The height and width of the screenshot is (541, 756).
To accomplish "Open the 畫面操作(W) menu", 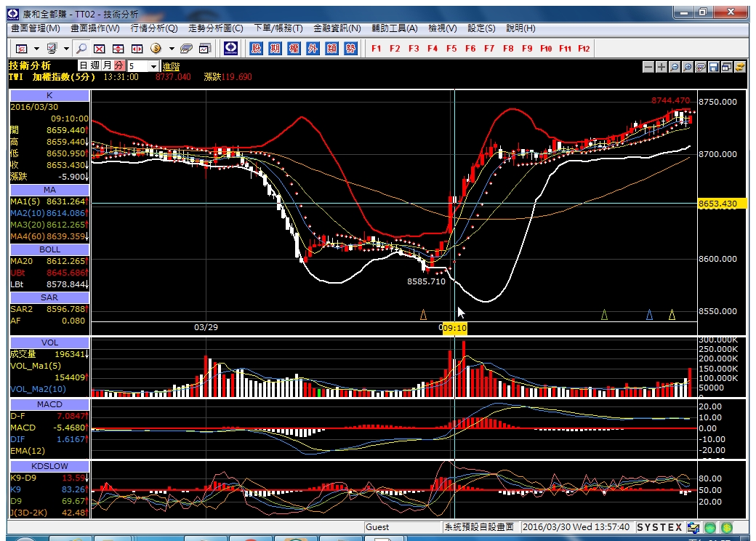I will point(95,28).
